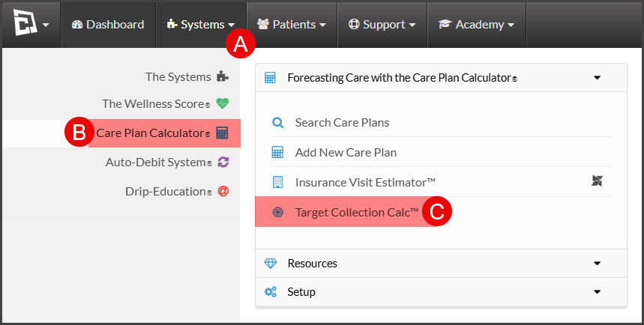Screen dimensions: 644x325
Task: Open the Systems dropdown menu
Action: coord(201,25)
